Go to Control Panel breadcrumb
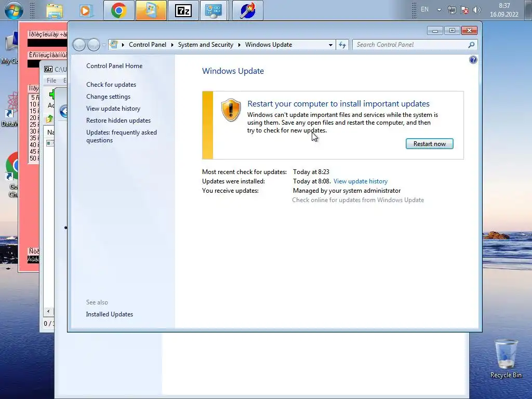Screen dimensions: 532x399 click(x=148, y=45)
